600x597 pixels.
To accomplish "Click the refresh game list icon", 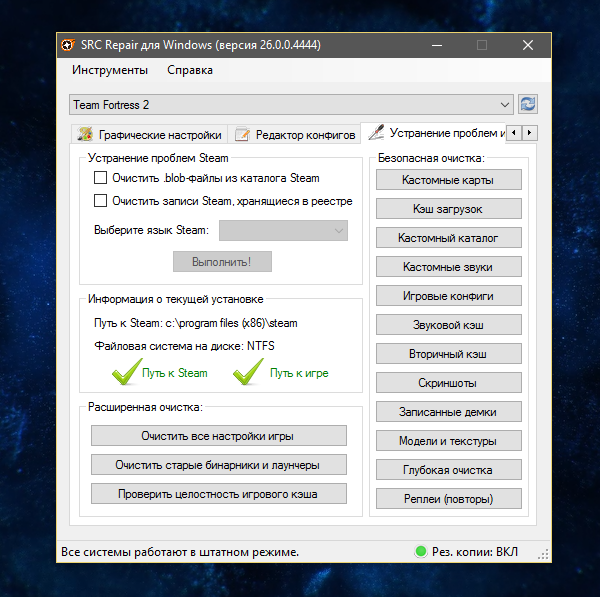I will pyautogui.click(x=528, y=104).
